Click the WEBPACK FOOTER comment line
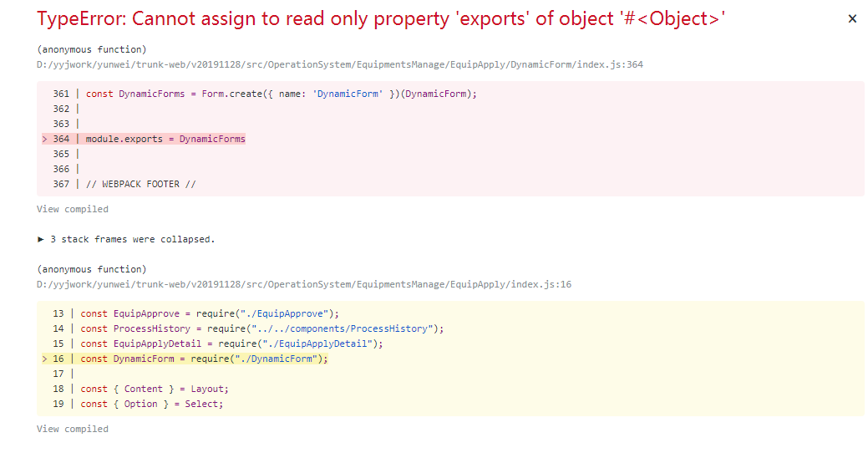The image size is (868, 453). pyautogui.click(x=140, y=184)
